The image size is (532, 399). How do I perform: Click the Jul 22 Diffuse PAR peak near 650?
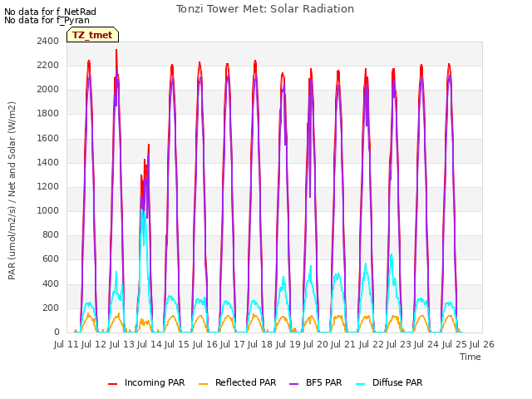[x=392, y=254]
